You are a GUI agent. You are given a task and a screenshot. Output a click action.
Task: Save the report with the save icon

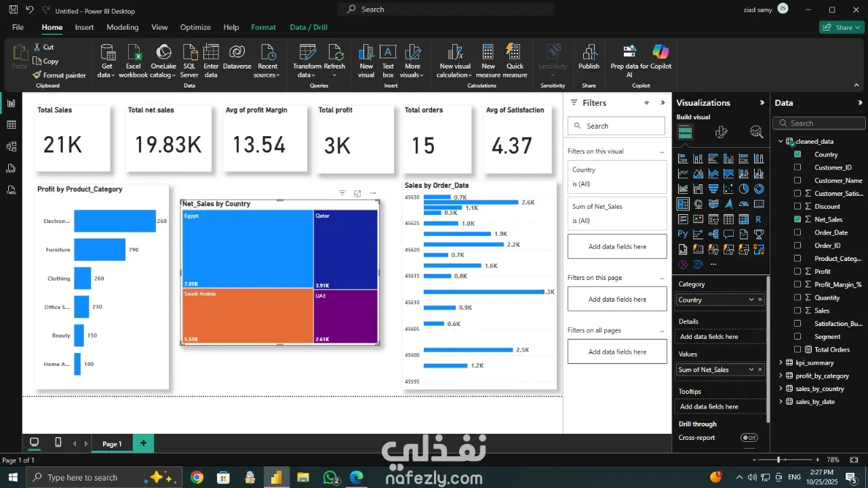[14, 10]
